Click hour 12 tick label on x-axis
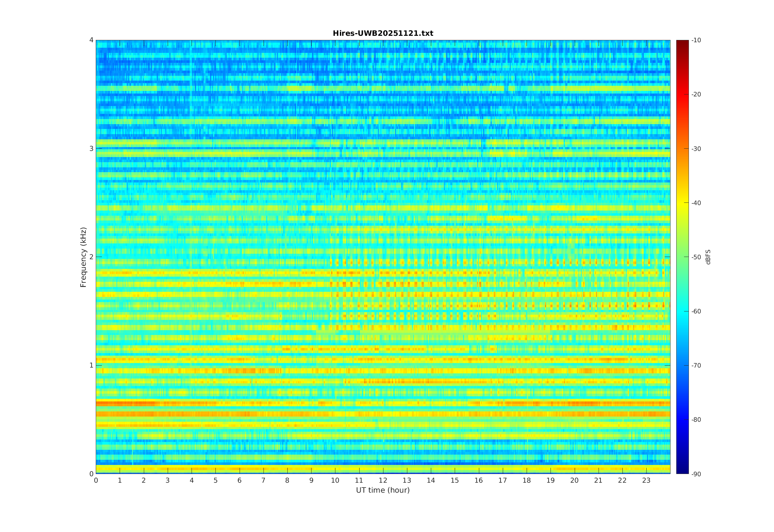This screenshot has height=532, width=774. coord(383,480)
